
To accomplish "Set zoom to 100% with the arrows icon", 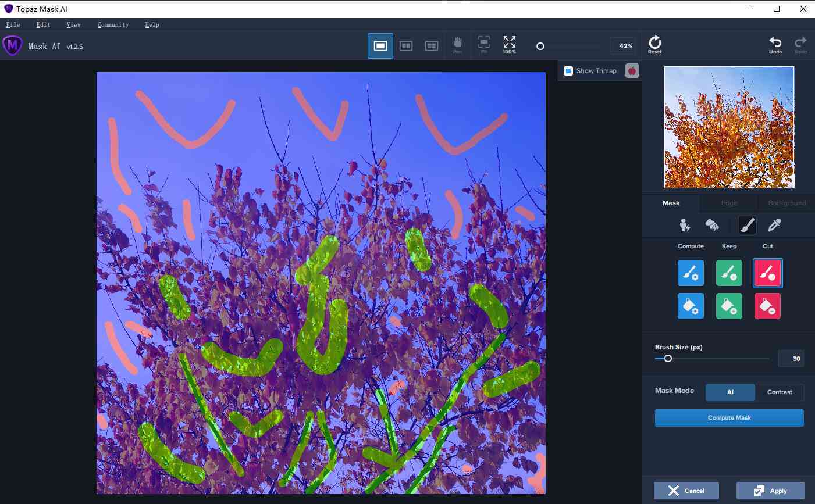I will tap(509, 45).
